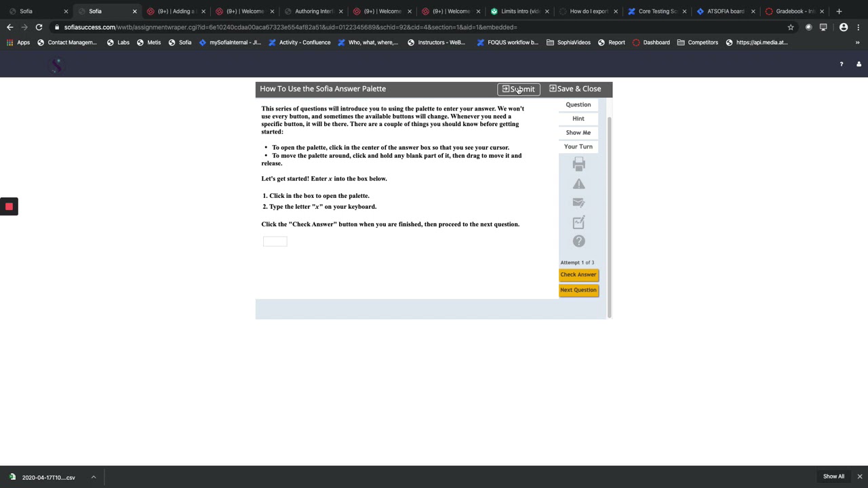Viewport: 868px width, 488px height.
Task: Open the Show Me tab
Action: point(578,133)
